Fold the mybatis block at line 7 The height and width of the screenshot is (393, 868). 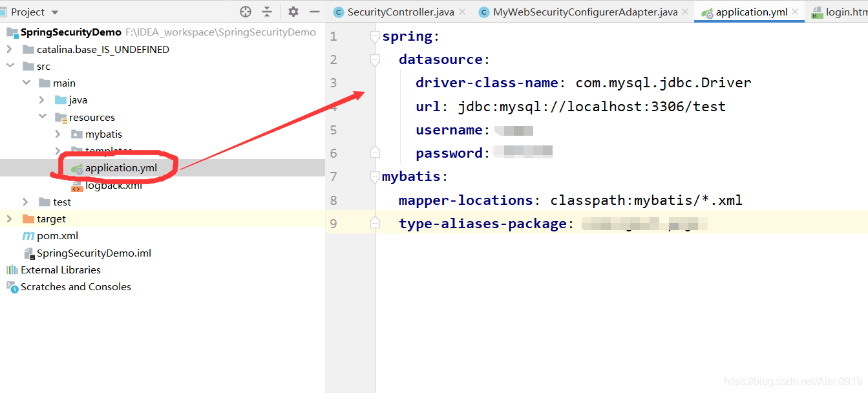375,176
